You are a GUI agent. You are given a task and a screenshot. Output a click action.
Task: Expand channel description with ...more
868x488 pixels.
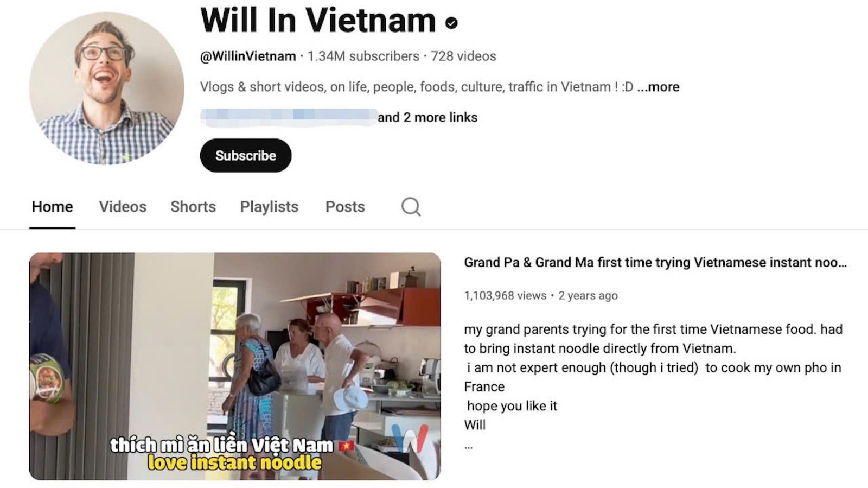coord(658,87)
